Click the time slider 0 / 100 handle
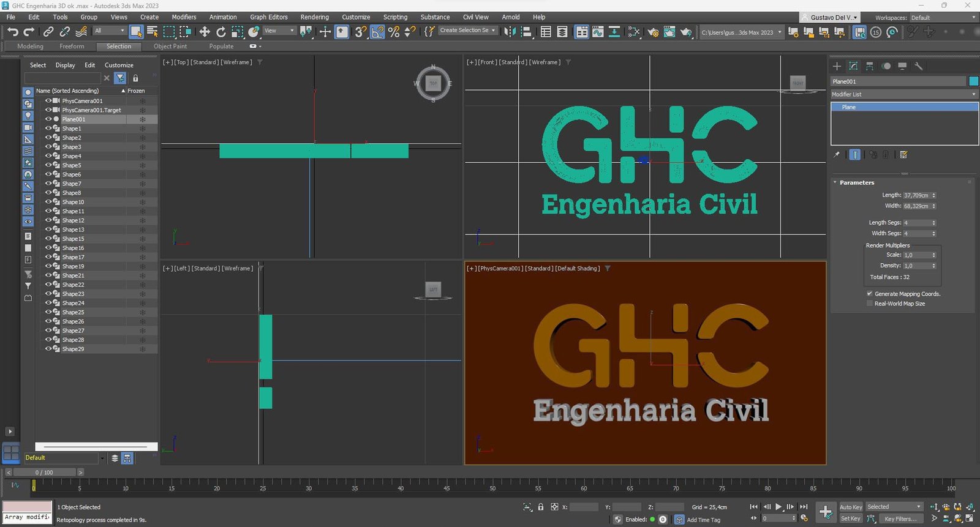This screenshot has height=527, width=980. [44, 473]
